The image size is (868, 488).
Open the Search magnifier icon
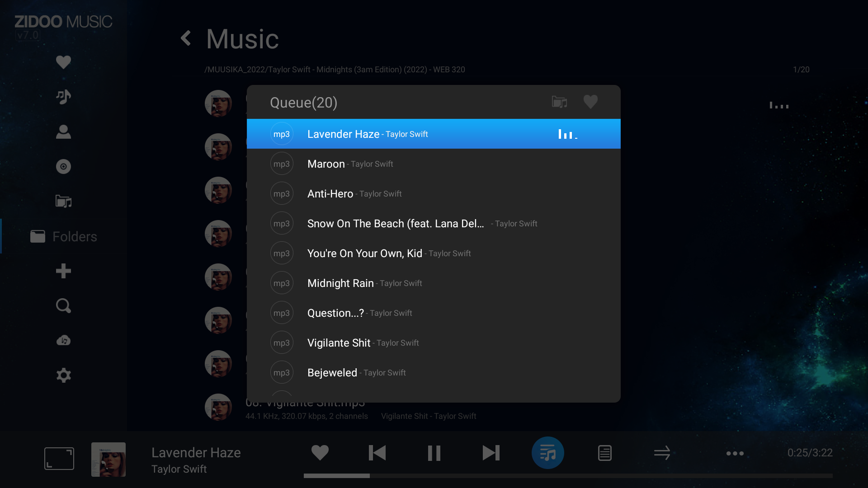[63, 306]
